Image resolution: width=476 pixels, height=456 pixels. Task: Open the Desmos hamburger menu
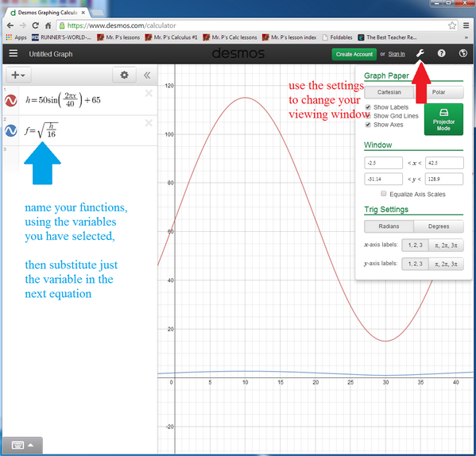13,54
